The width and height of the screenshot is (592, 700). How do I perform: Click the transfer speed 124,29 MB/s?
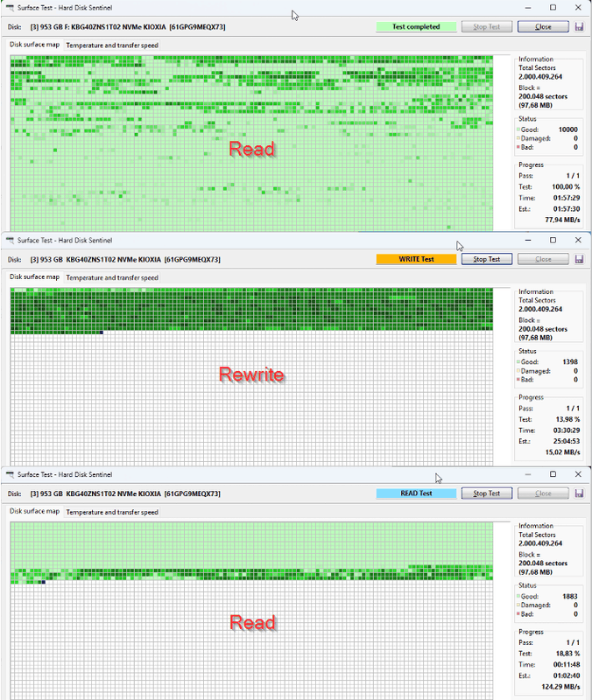(x=560, y=687)
